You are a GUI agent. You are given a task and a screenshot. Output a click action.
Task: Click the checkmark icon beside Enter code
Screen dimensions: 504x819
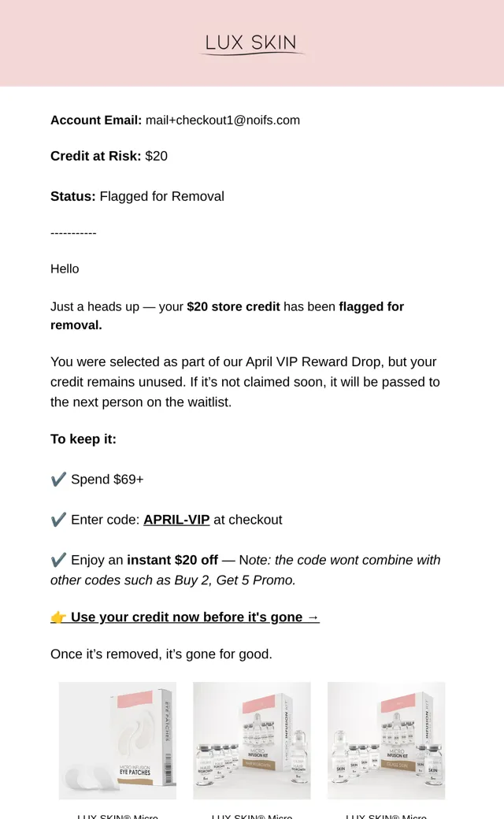click(x=58, y=520)
